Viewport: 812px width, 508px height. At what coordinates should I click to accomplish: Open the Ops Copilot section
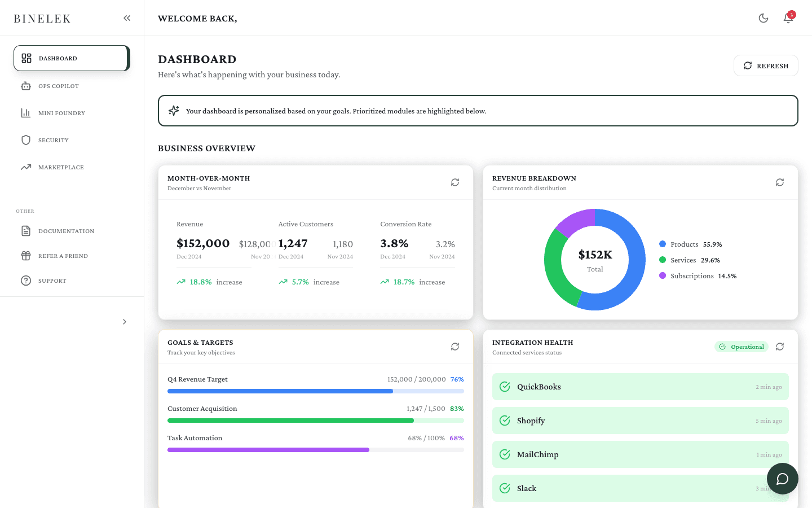coord(58,86)
